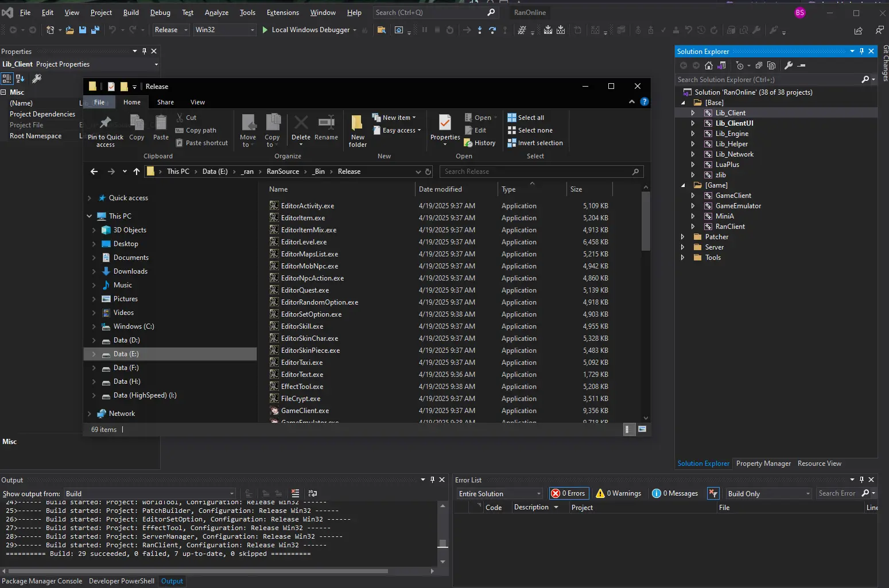Switch views icon in Solution Explorer toolbar
Image resolution: width=889 pixels, height=588 pixels.
(722, 65)
